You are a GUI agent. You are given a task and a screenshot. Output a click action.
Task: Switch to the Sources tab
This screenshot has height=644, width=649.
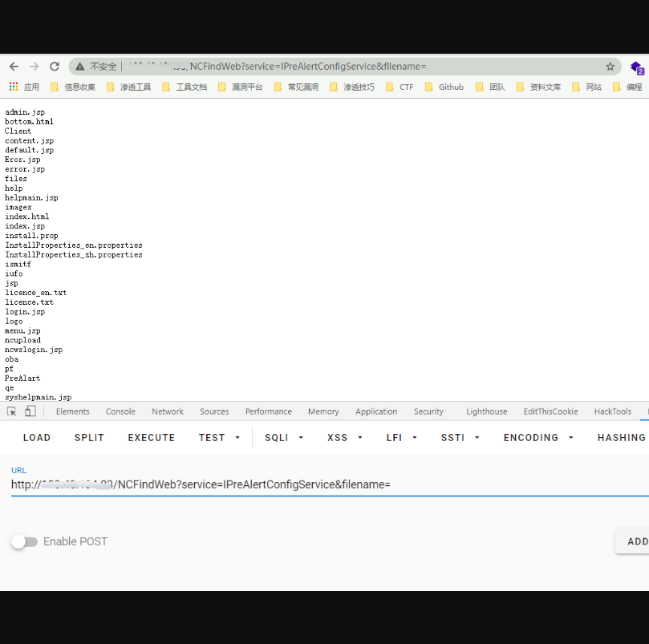pos(214,411)
